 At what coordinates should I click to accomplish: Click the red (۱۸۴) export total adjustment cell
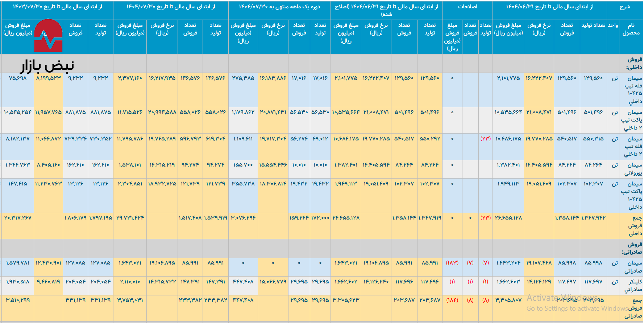point(452,300)
